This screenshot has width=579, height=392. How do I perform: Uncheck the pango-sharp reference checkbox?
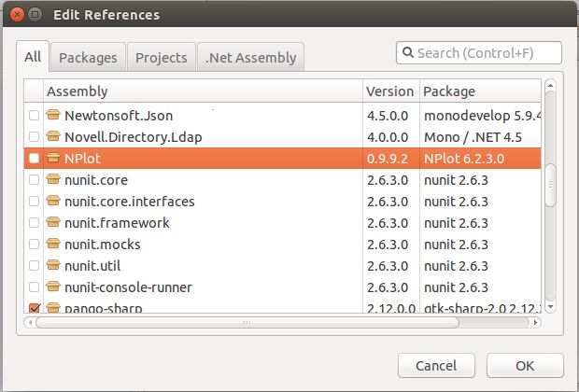point(35,308)
